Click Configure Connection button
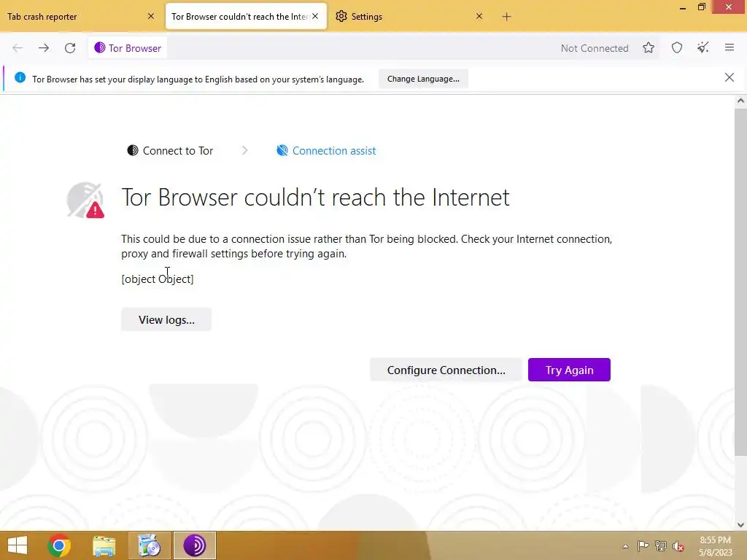 pos(446,370)
